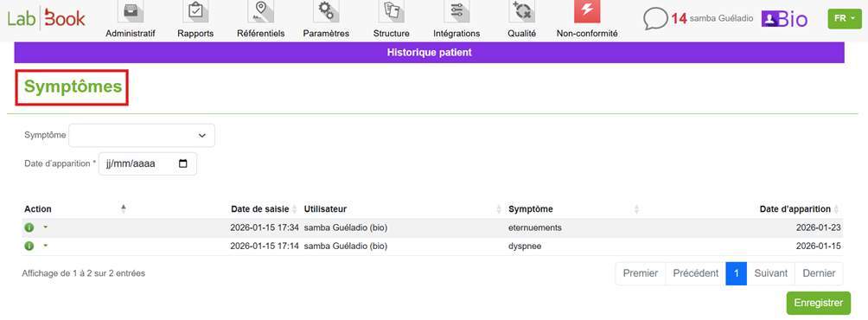Open the Référentiels menu
Screen dimensions: 868x320
(261, 33)
